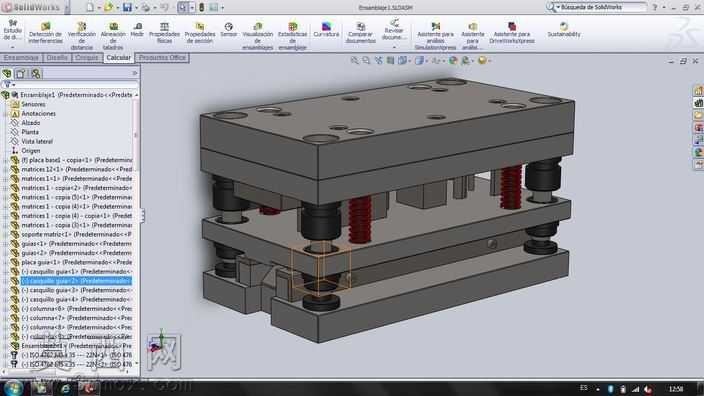Click the New document icon
Image resolution: width=704 pixels, height=396 pixels.
click(90, 7)
